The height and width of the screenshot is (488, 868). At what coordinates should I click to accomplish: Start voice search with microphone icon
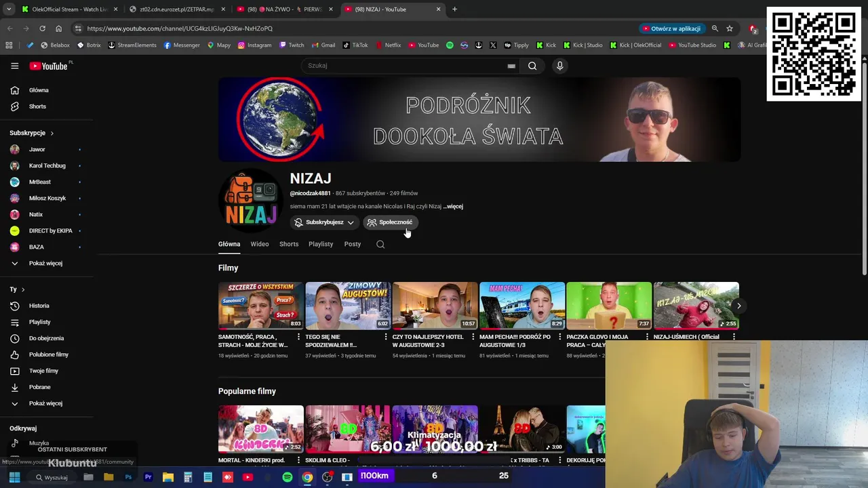coord(559,66)
